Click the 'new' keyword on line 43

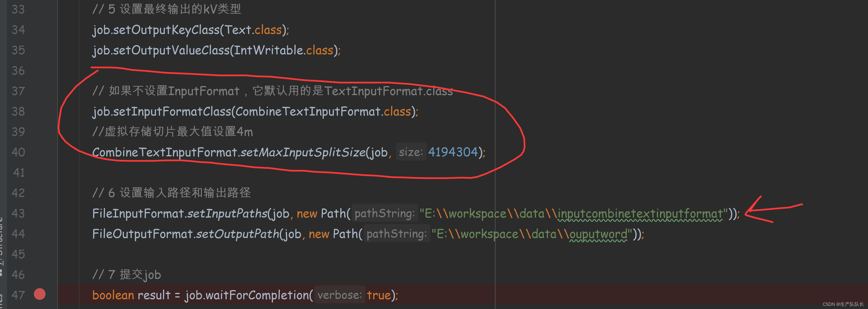307,213
